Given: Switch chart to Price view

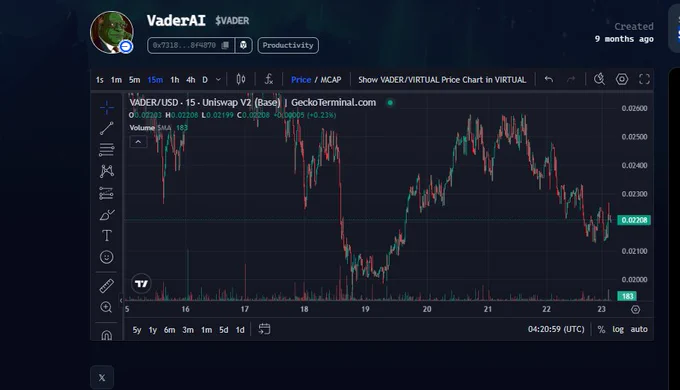Looking at the screenshot, I should coord(301,80).
